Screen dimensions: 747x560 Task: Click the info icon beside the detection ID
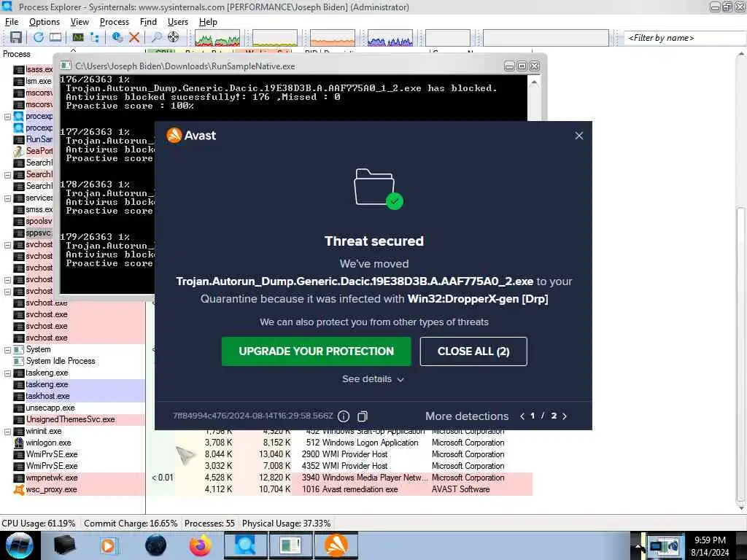(x=344, y=416)
